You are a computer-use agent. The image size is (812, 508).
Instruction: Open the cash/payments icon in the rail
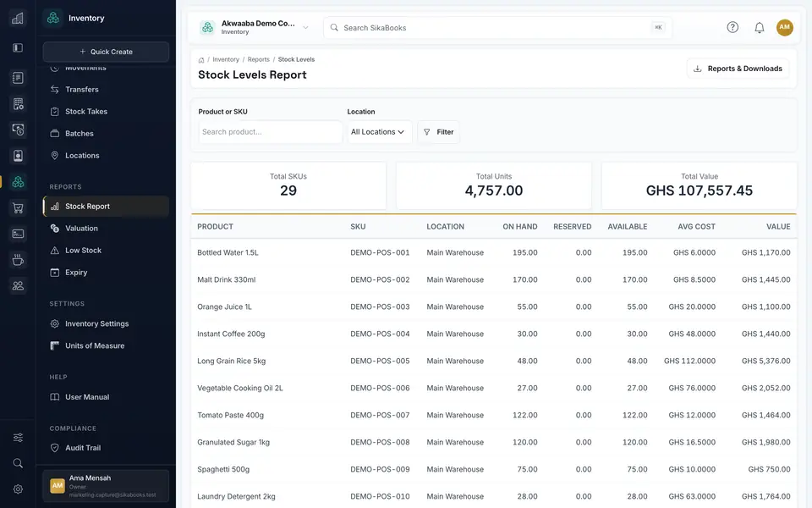point(18,130)
